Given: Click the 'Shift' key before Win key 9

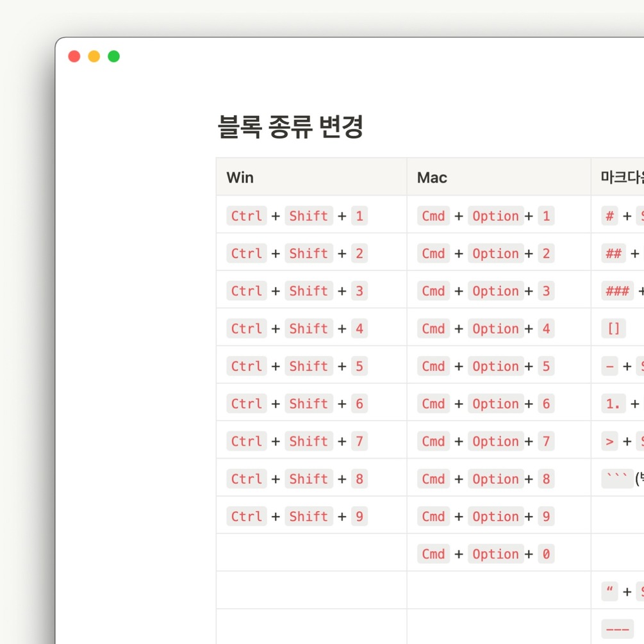Looking at the screenshot, I should click(x=308, y=516).
